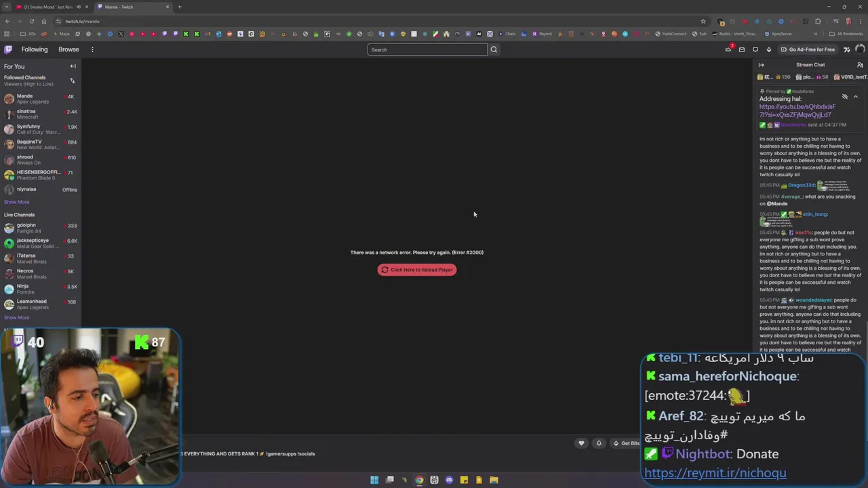
Task: Open chat community users list icon
Action: (860, 65)
